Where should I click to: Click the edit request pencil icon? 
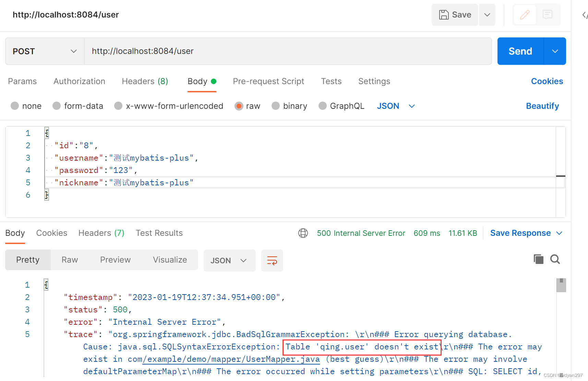[524, 14]
